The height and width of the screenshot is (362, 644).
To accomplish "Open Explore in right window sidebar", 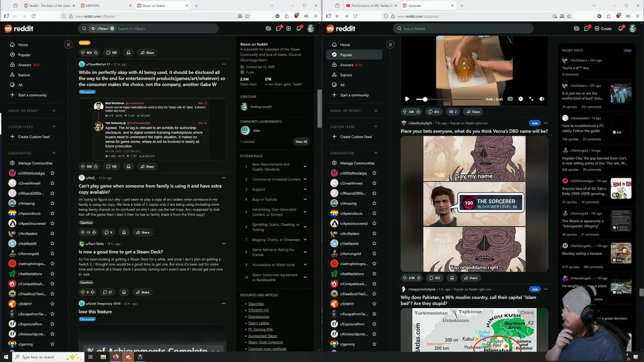I will pos(354,75).
